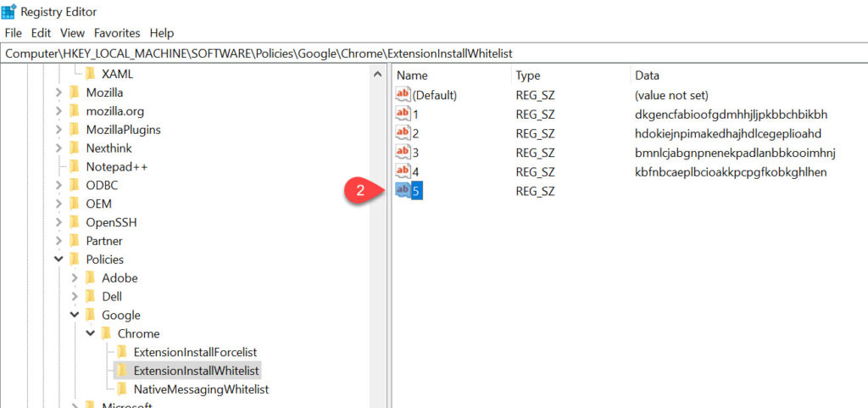This screenshot has height=408, width=868.
Task: Select data bmnlcjabgnpnenekpadlanbbkooimhnj
Action: coord(735,153)
